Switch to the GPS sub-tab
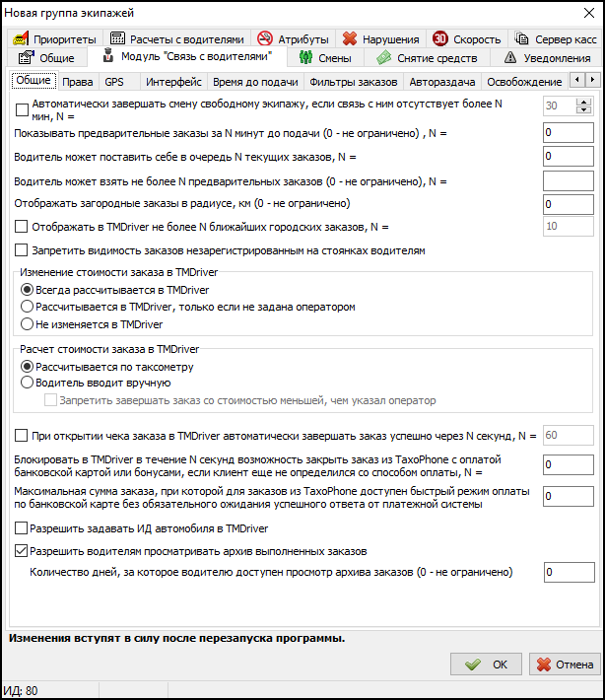The height and width of the screenshot is (700, 605). pos(118,82)
